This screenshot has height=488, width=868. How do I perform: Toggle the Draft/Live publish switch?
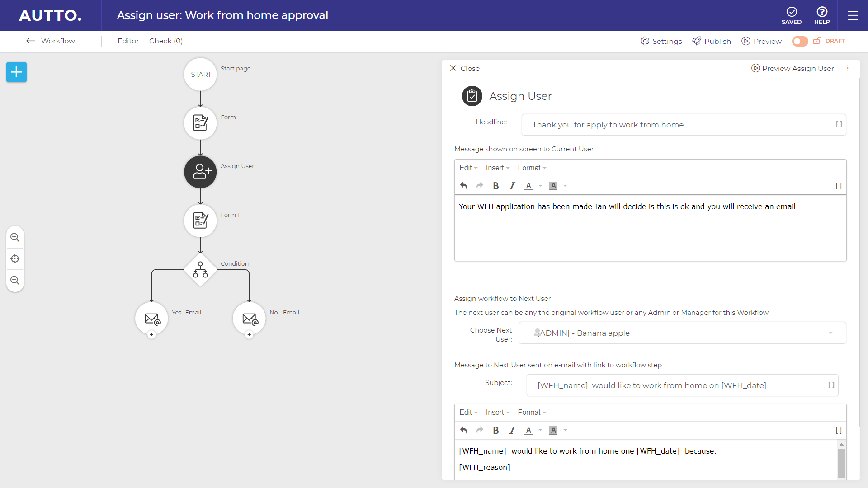(x=800, y=41)
